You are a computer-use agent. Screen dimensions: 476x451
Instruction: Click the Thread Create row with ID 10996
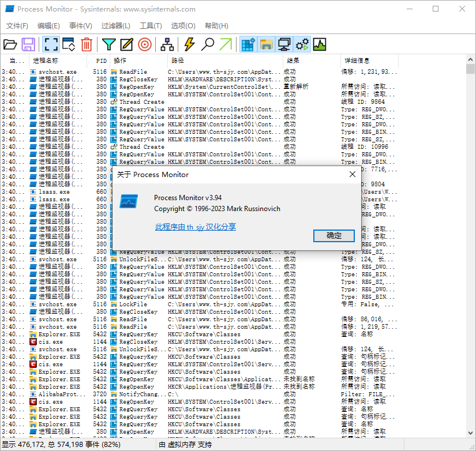199,147
